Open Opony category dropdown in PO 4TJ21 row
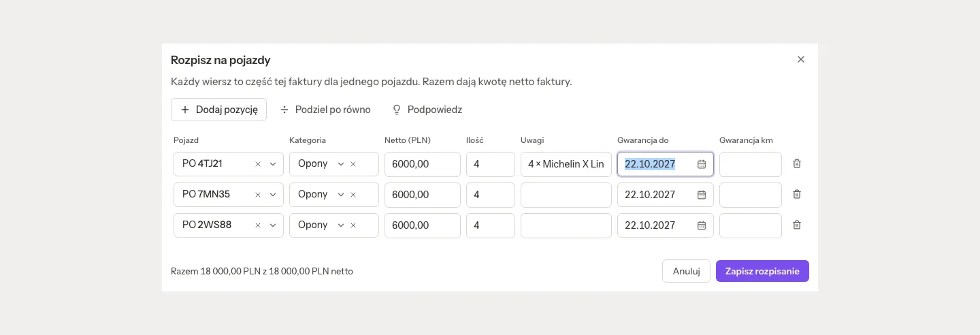The width and height of the screenshot is (980, 335). pyautogui.click(x=341, y=164)
